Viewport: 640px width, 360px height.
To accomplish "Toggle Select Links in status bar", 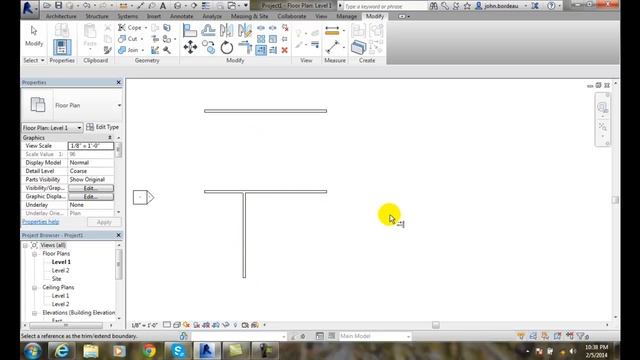I will coord(520,336).
